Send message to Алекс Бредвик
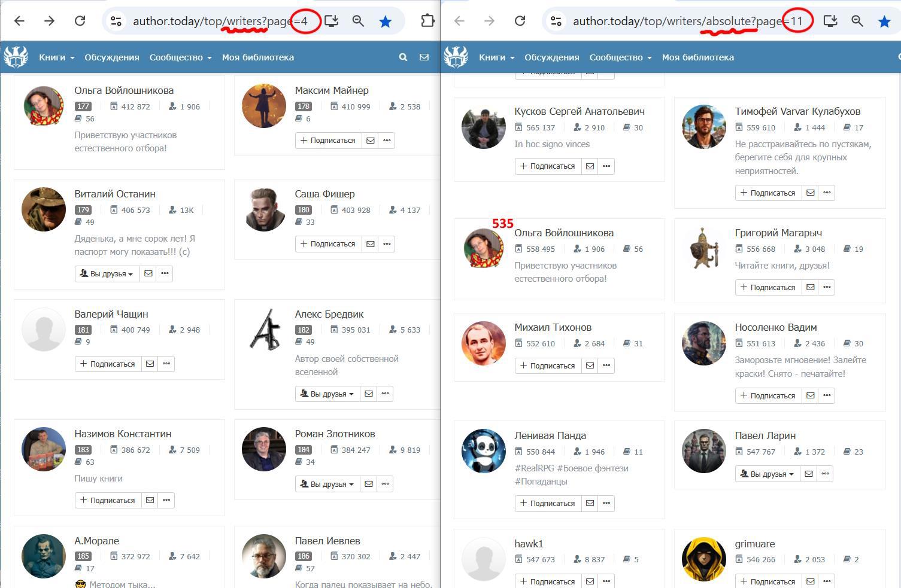 (369, 394)
